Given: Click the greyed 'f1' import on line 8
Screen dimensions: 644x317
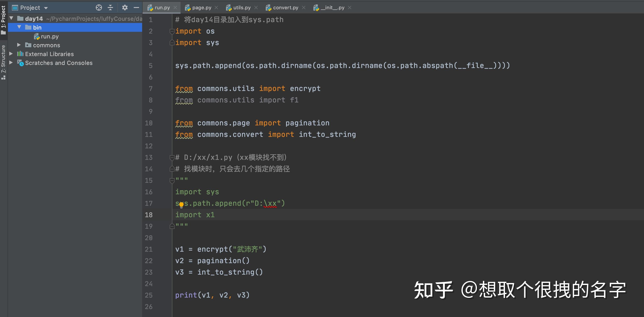Looking at the screenshot, I should click(x=294, y=100).
